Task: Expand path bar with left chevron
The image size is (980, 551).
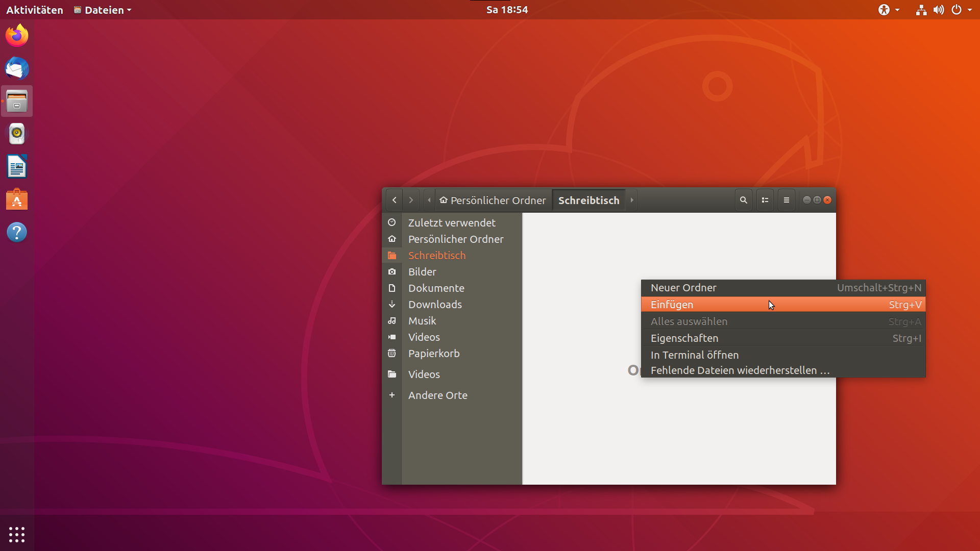Action: [429, 200]
